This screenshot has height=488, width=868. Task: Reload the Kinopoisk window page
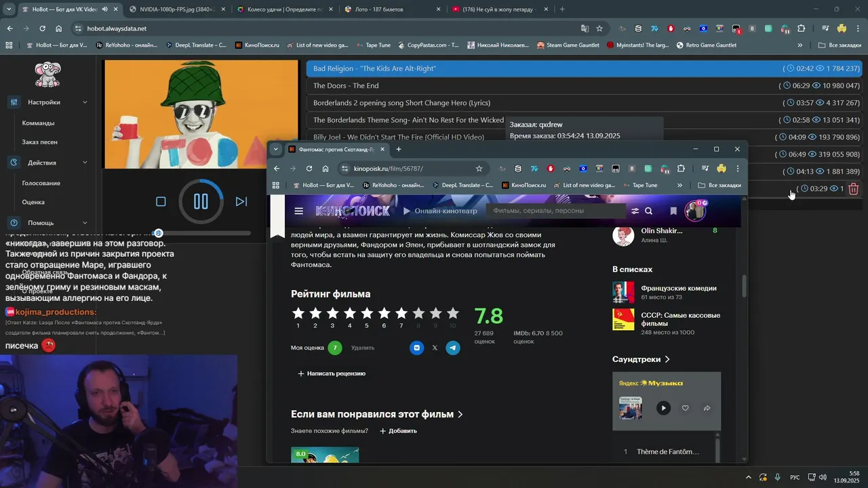click(309, 169)
